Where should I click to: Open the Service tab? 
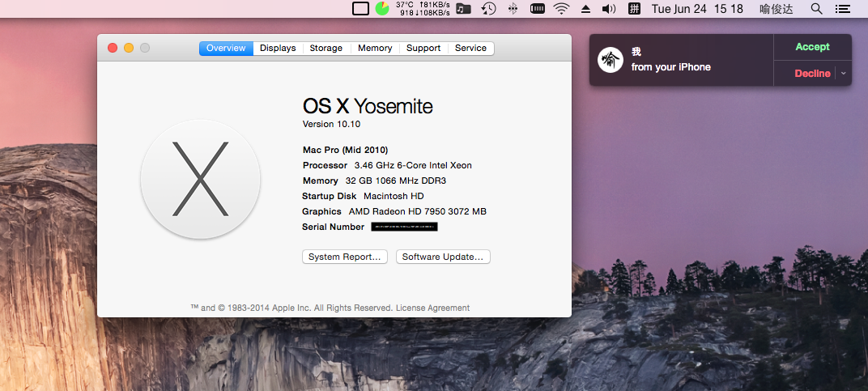point(470,49)
